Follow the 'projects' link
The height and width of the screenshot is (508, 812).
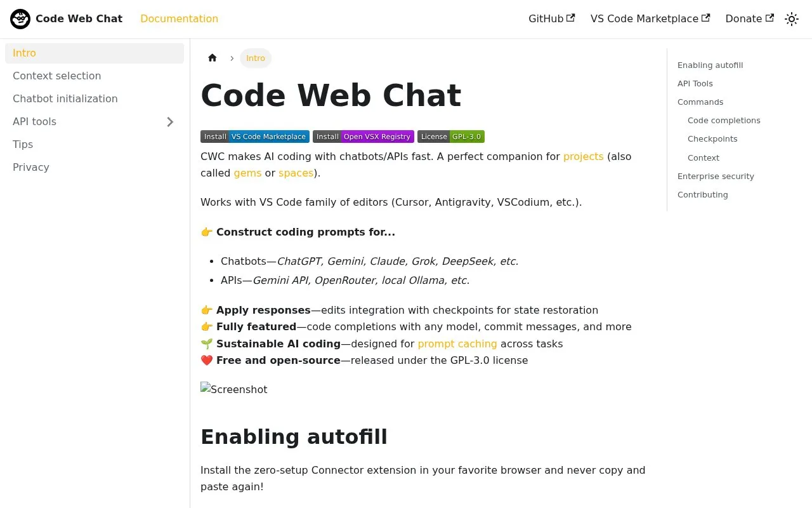[584, 157]
